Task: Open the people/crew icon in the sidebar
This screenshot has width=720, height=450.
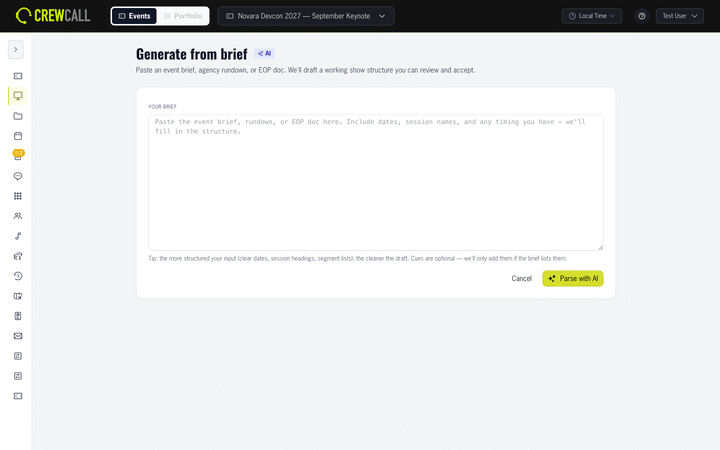Action: click(18, 216)
